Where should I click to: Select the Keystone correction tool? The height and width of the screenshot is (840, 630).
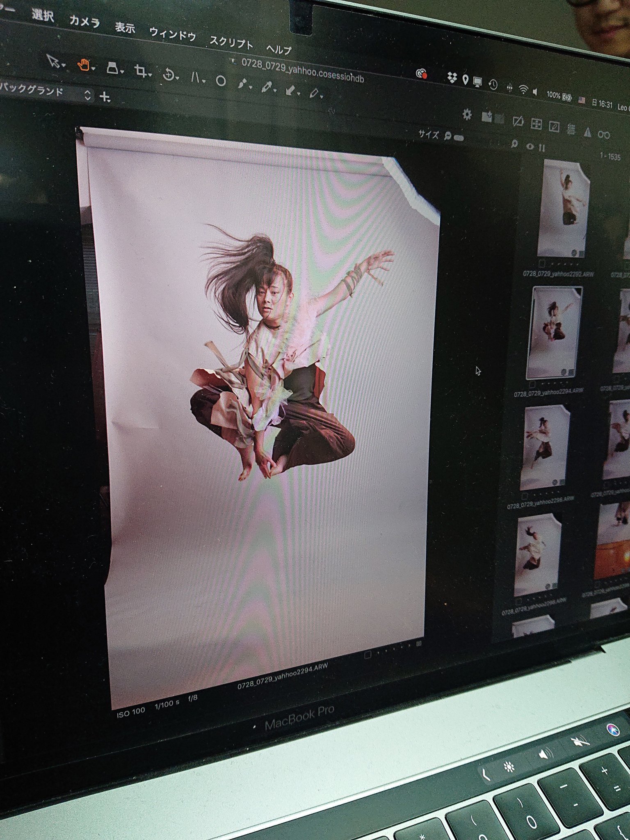pyautogui.click(x=113, y=68)
